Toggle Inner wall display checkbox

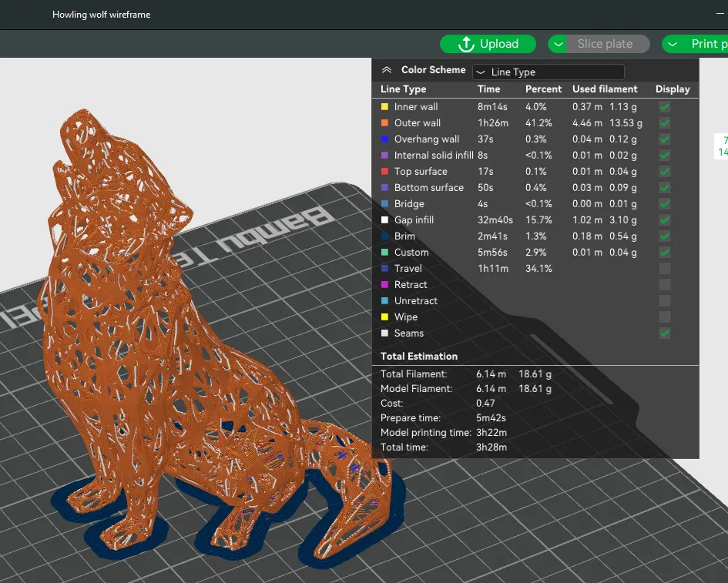click(x=665, y=107)
